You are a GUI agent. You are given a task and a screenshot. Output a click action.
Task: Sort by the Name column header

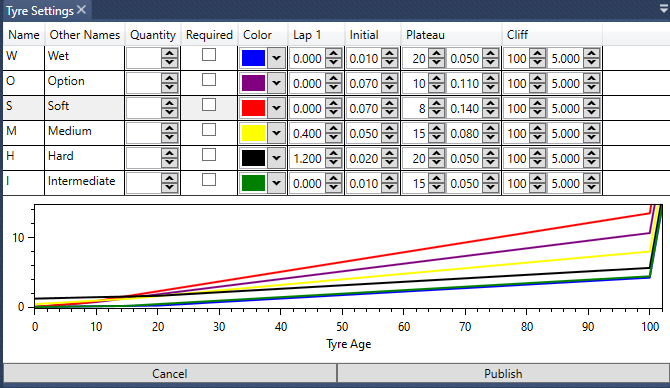coord(24,35)
